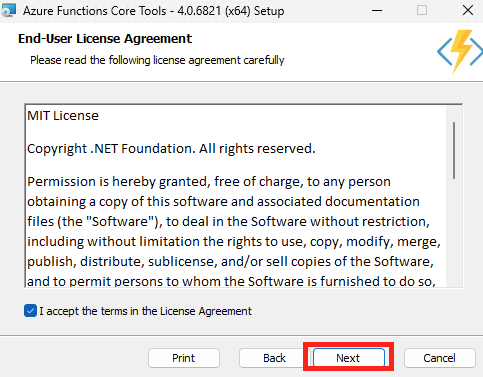The height and width of the screenshot is (377, 483).
Task: Click the Azure Functions lightning logo
Action: 460,51
